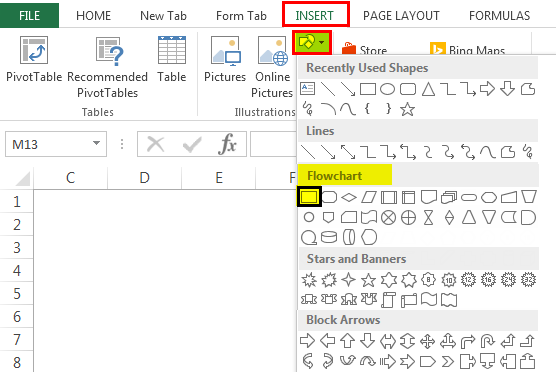
Task: Choose the Explosion 1 shape
Action: pos(309,280)
